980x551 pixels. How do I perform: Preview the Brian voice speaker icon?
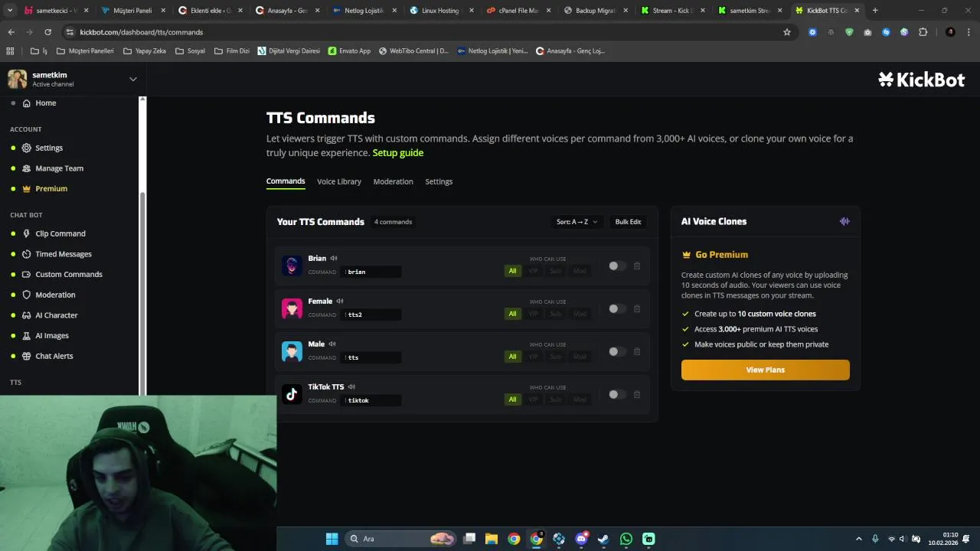click(x=334, y=259)
